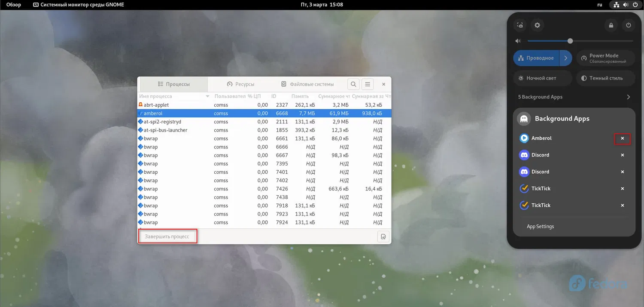The width and height of the screenshot is (644, 307).
Task: Select the bwrap process with ID 6661
Action: (x=264, y=139)
